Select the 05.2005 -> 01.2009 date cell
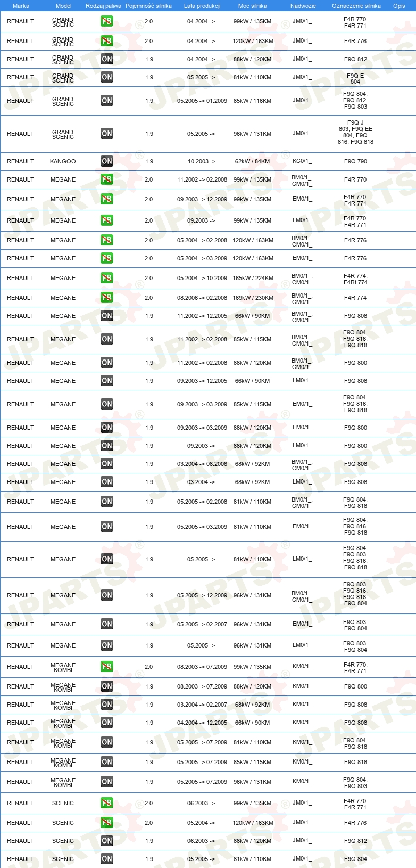The height and width of the screenshot is (868, 416). pos(202,101)
